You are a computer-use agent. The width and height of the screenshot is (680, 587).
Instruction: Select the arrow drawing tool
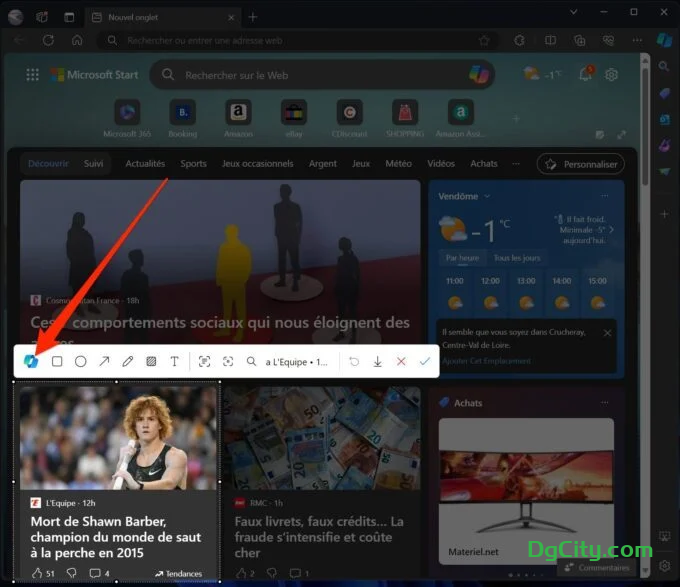(x=104, y=361)
